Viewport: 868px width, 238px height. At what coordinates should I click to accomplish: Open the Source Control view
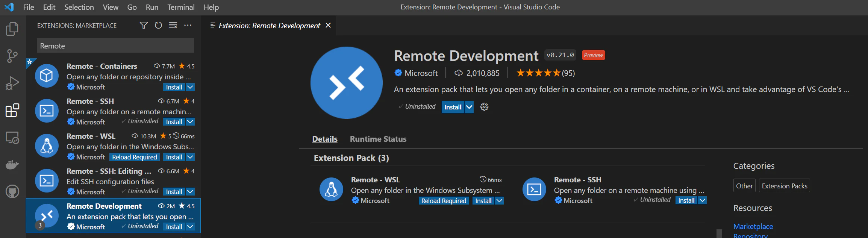pos(12,56)
